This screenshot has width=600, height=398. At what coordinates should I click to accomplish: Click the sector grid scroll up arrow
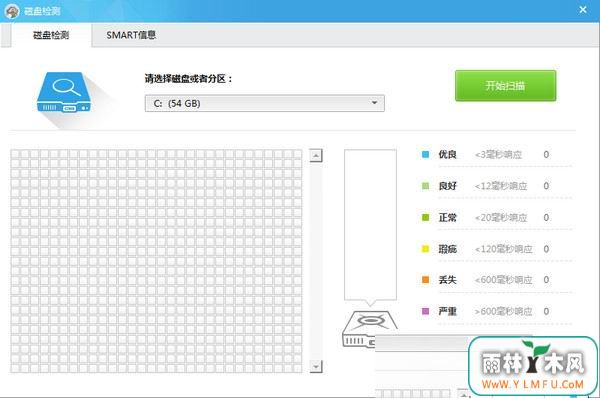pos(316,156)
